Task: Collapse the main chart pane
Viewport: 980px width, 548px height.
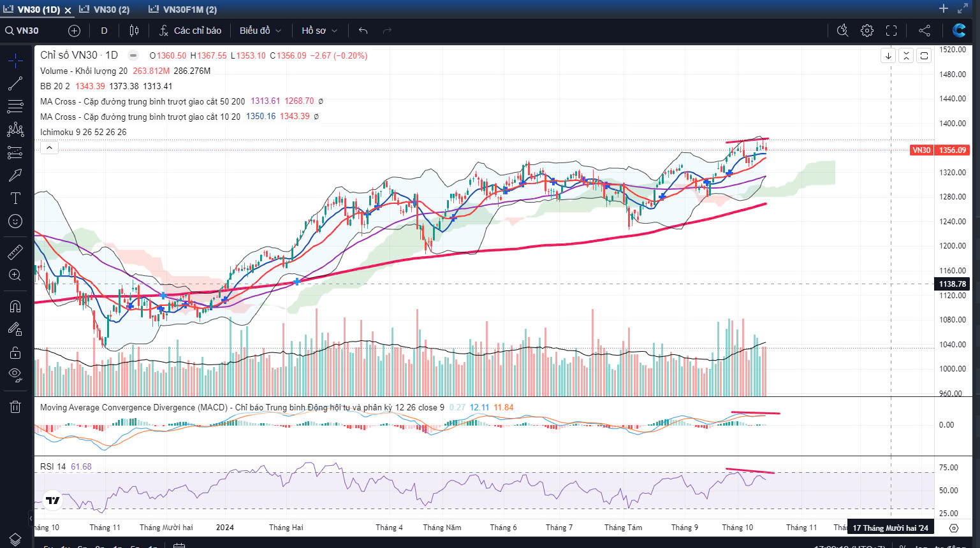Action: point(906,56)
